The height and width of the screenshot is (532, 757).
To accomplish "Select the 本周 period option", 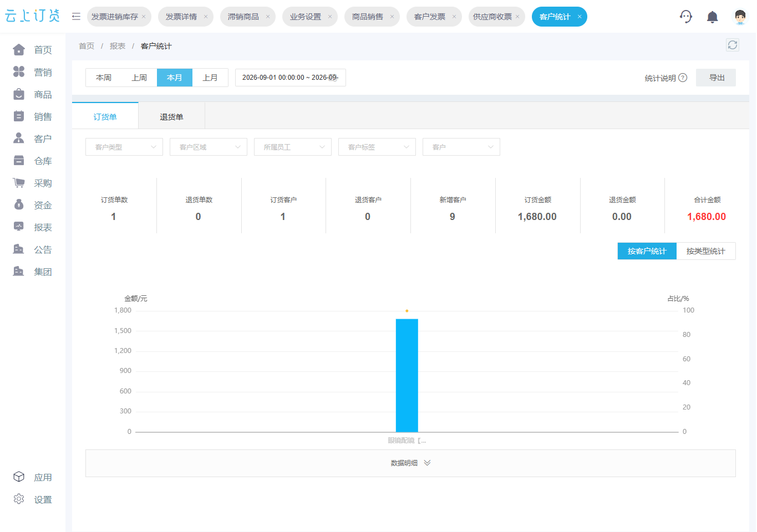I will click(x=104, y=78).
